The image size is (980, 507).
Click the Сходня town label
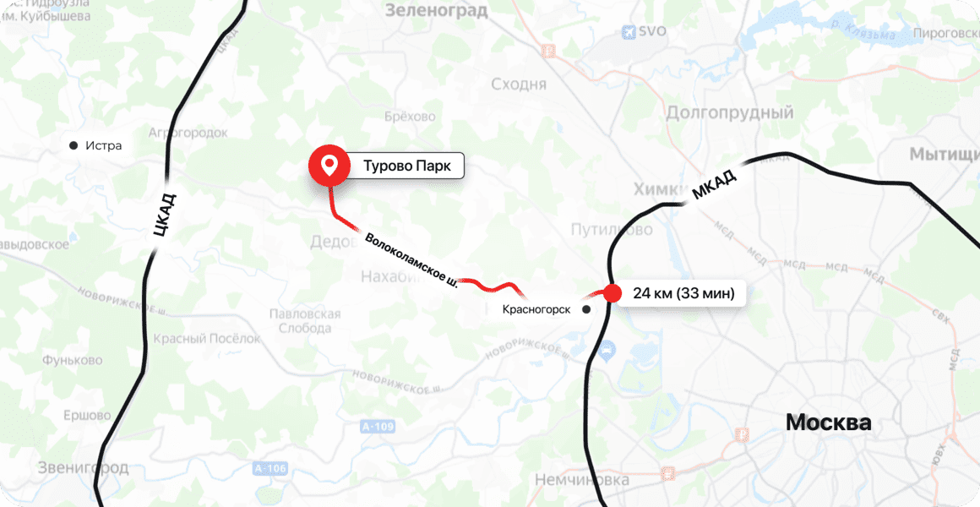point(519,84)
